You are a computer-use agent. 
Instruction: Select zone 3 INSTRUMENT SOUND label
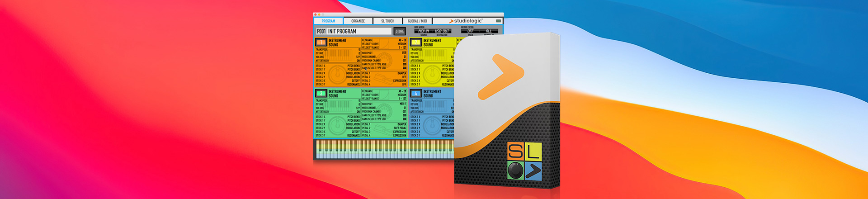tap(337, 94)
